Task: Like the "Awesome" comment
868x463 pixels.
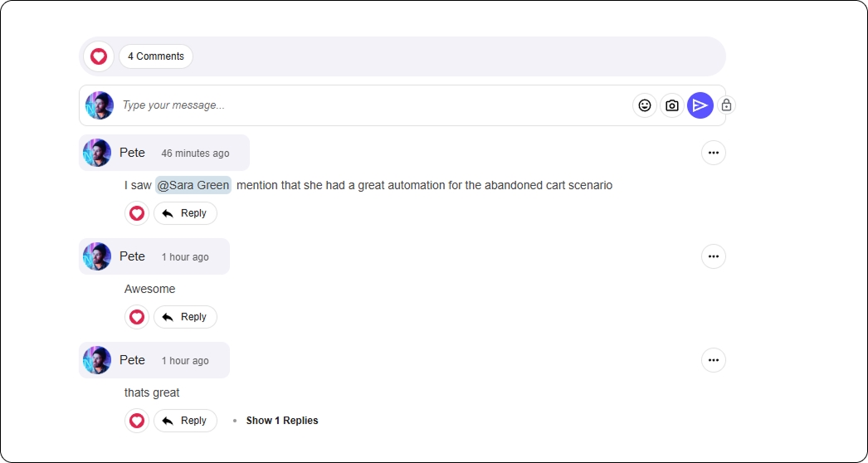Action: point(137,317)
